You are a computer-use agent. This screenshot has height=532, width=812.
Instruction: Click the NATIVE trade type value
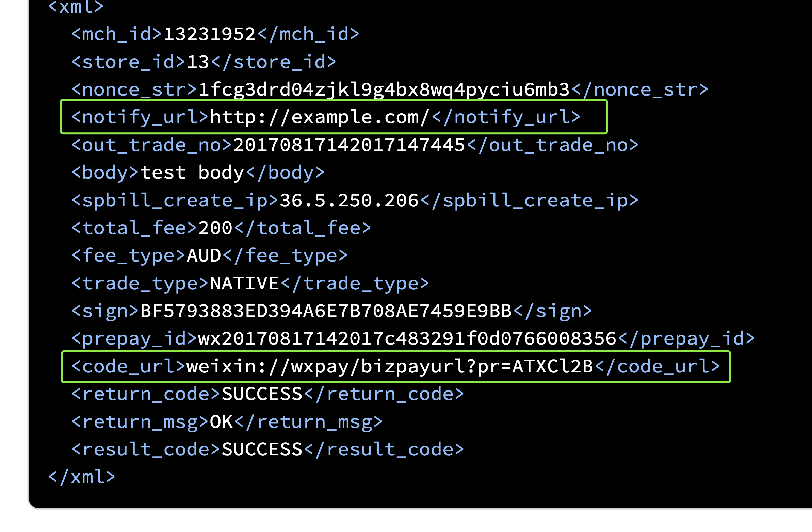(x=244, y=283)
